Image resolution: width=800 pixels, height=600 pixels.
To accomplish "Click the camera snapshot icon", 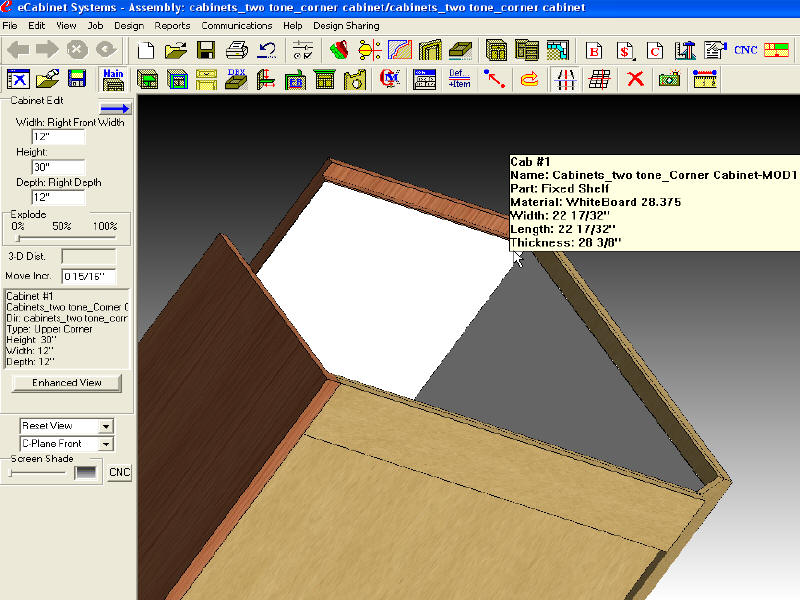I will (x=669, y=80).
